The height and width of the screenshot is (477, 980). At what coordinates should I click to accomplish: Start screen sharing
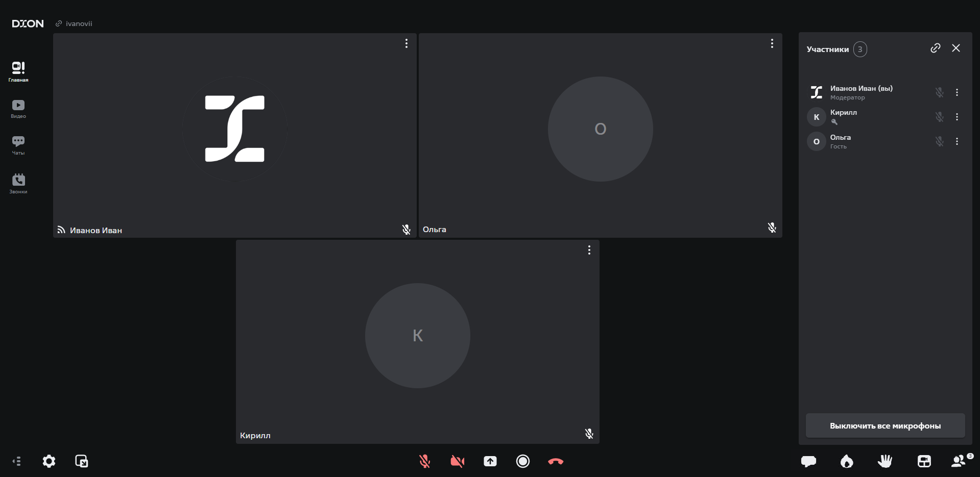point(490,461)
